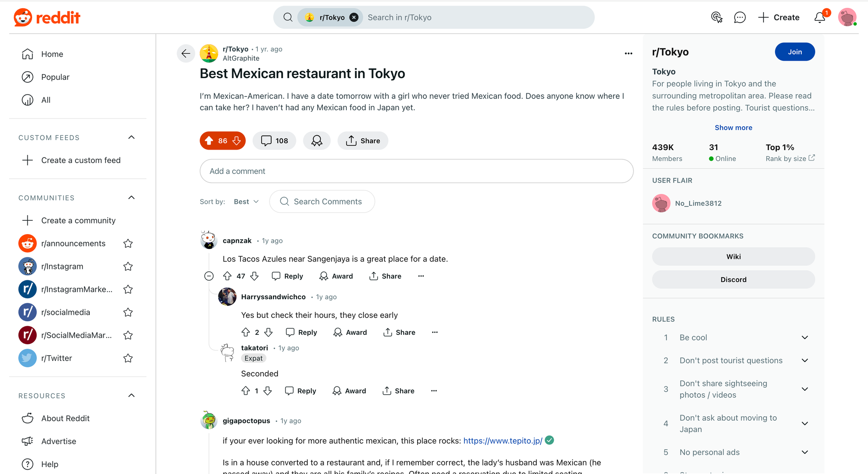Toggle upvote on main post
Viewport: 868px width, 474px height.
pos(209,140)
